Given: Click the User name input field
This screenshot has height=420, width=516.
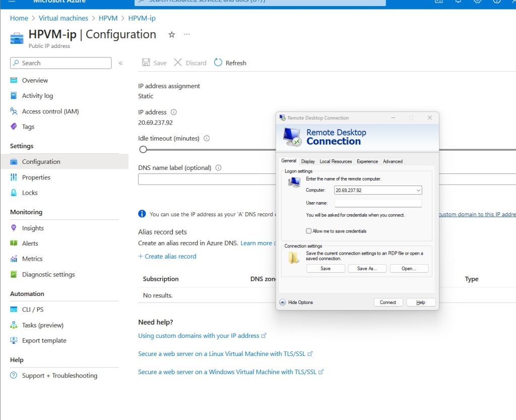Looking at the screenshot, I should click(x=378, y=203).
